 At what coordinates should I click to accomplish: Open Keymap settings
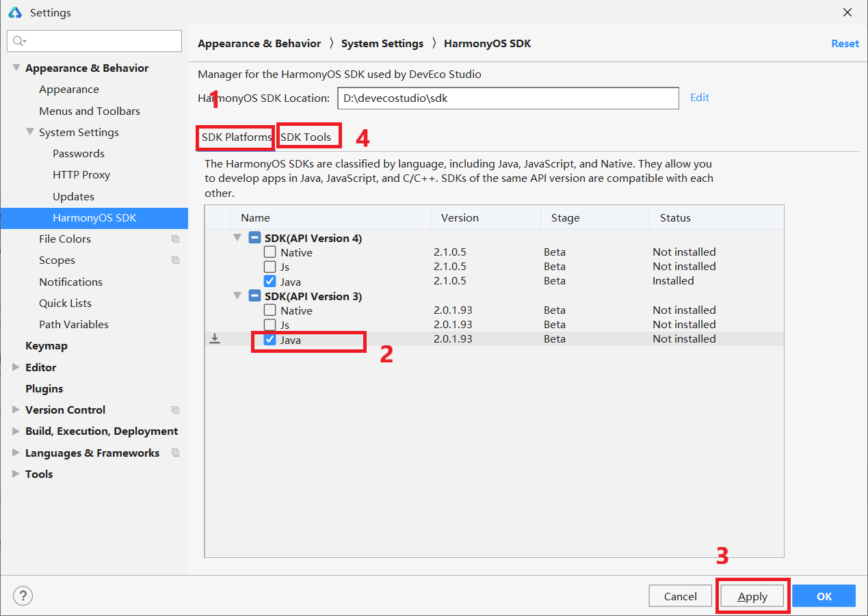(x=47, y=346)
